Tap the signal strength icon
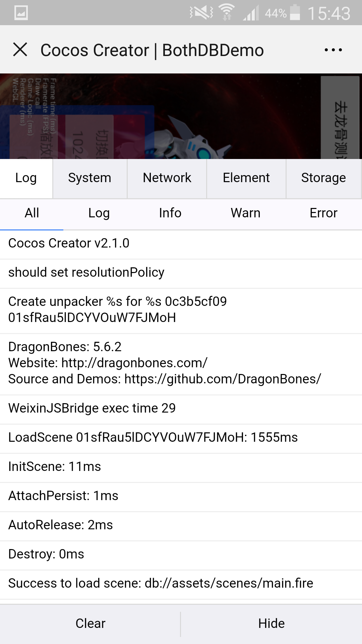362x644 pixels. pyautogui.click(x=251, y=13)
